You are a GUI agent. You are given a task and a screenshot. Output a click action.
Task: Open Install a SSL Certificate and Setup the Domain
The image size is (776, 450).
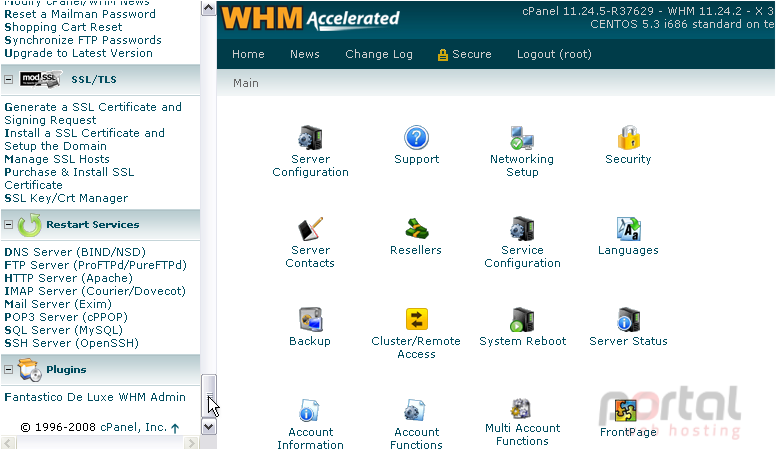tap(84, 139)
